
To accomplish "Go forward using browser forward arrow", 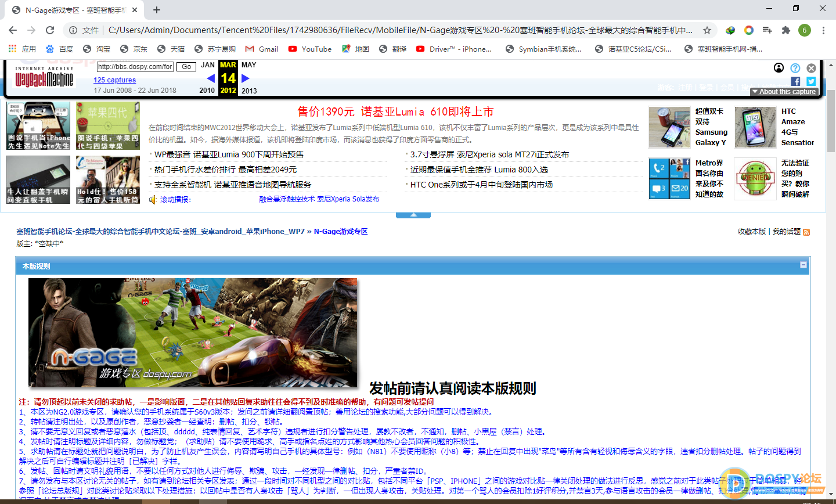I will pyautogui.click(x=31, y=30).
